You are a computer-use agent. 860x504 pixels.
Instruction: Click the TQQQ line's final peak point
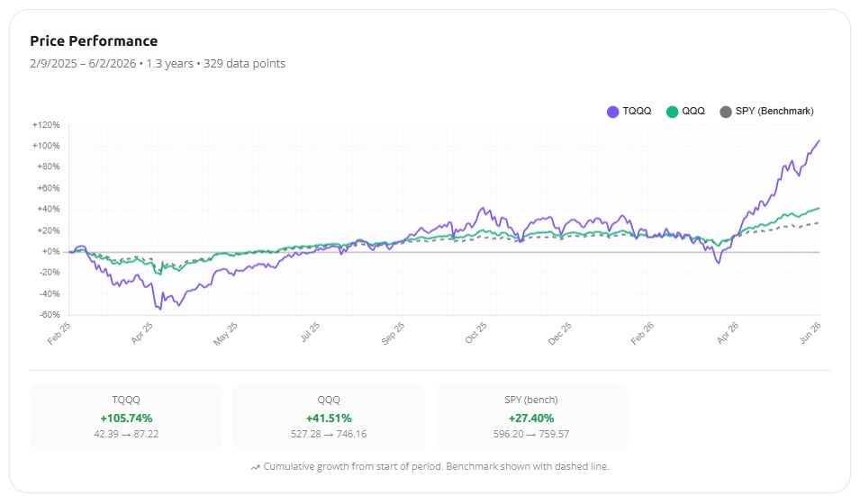(819, 140)
